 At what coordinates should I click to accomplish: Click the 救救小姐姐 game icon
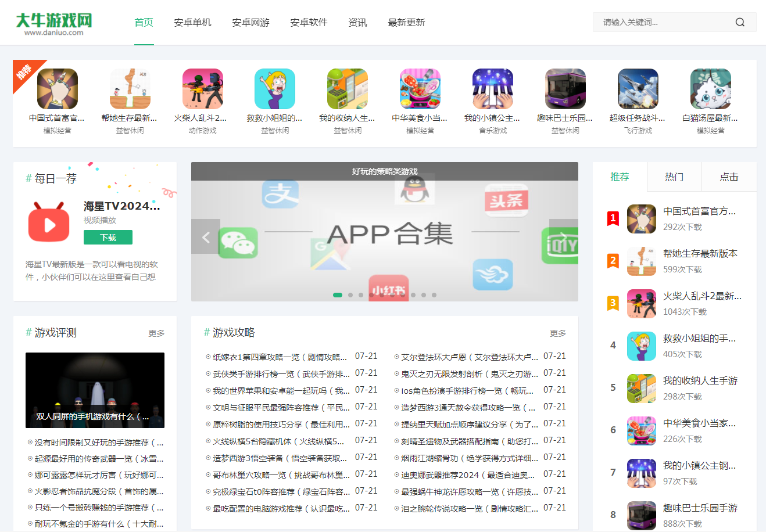tap(275, 88)
